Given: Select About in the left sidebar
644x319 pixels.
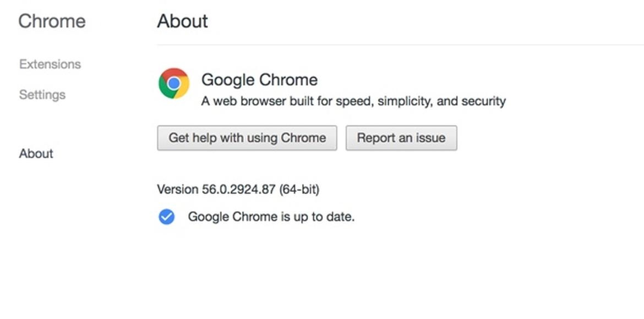Looking at the screenshot, I should [36, 153].
